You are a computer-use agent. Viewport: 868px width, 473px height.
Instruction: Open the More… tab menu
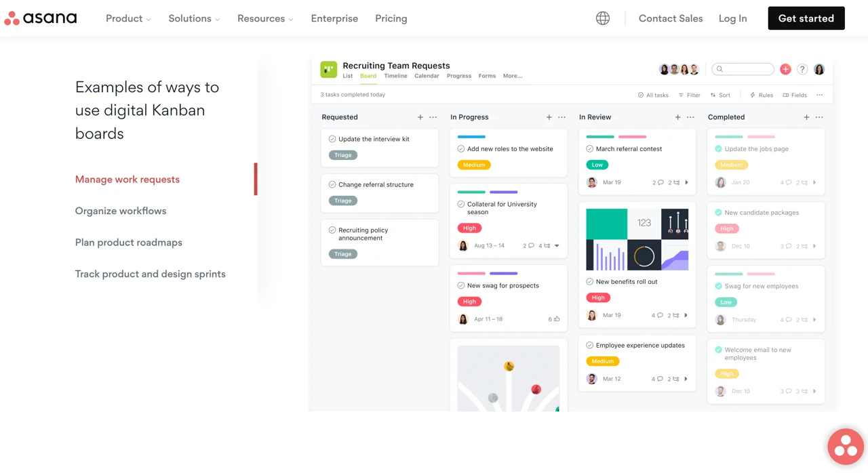coord(513,76)
